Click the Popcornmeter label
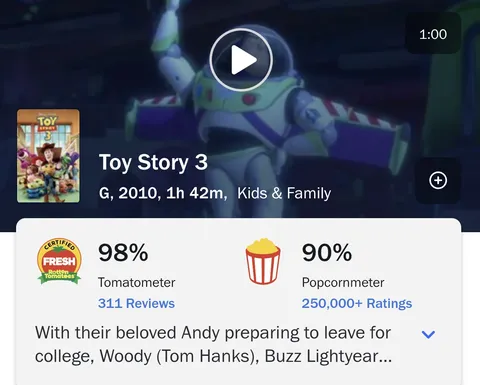This screenshot has height=385, width=480. click(343, 283)
